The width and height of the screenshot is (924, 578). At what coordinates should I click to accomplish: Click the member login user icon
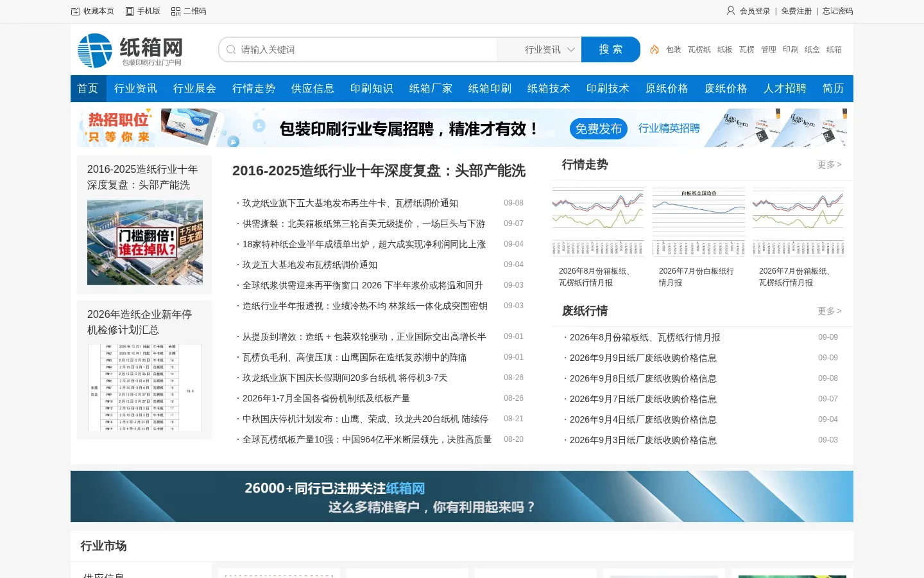tap(731, 11)
